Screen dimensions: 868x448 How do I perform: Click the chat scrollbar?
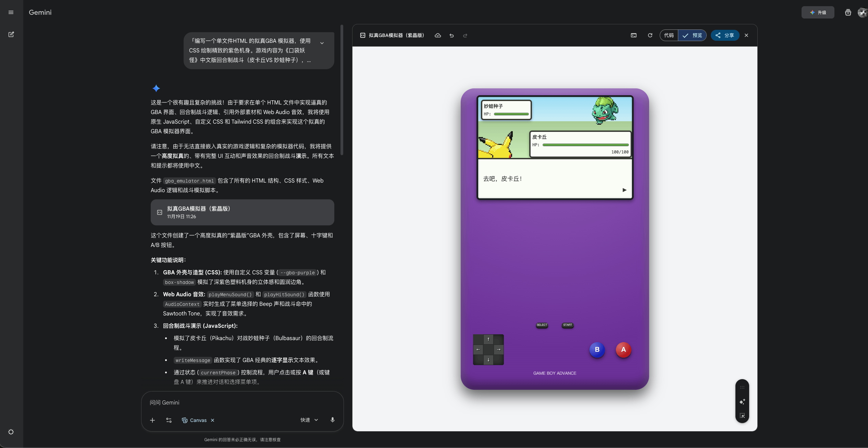(x=342, y=90)
